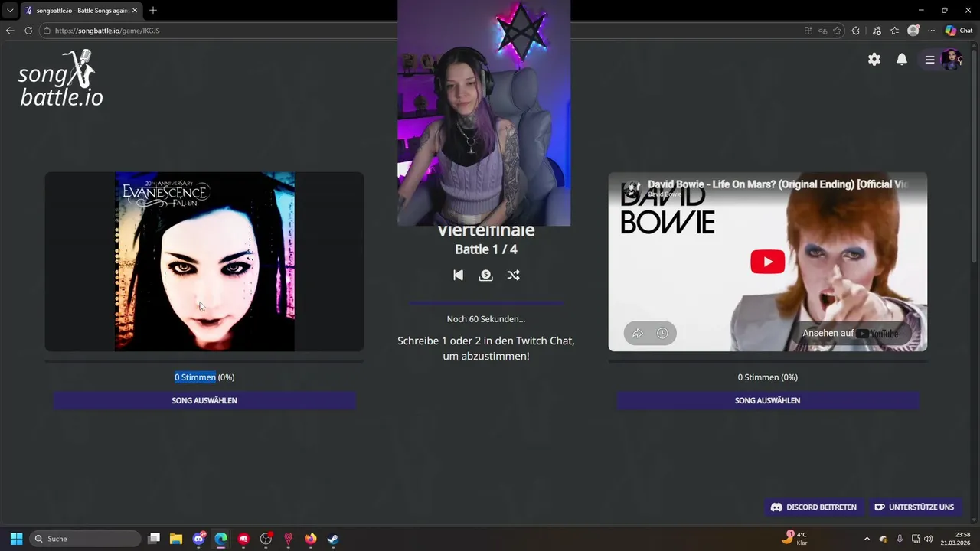Go back in the browser
The width and height of the screenshot is (980, 551).
click(x=10, y=31)
